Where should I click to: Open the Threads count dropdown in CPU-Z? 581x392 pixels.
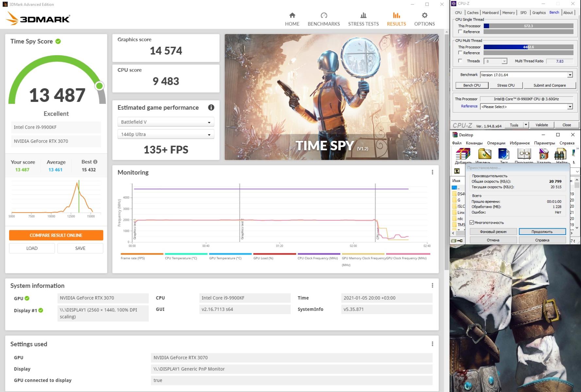coord(504,61)
